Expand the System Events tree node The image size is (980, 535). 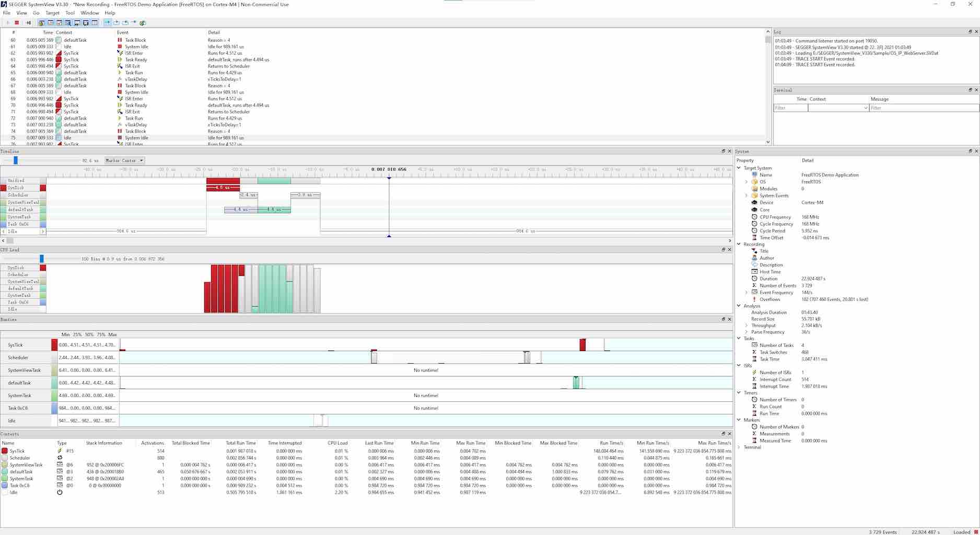[746, 196]
